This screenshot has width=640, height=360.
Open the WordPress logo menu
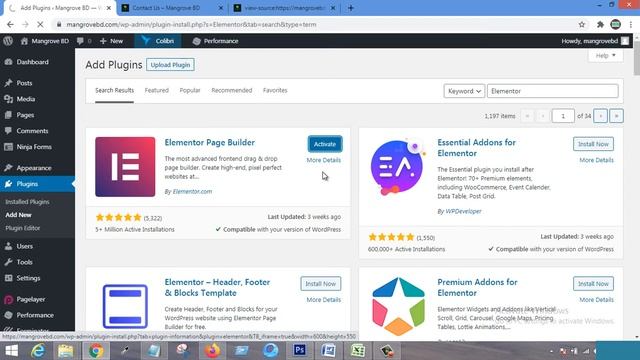tap(8, 41)
